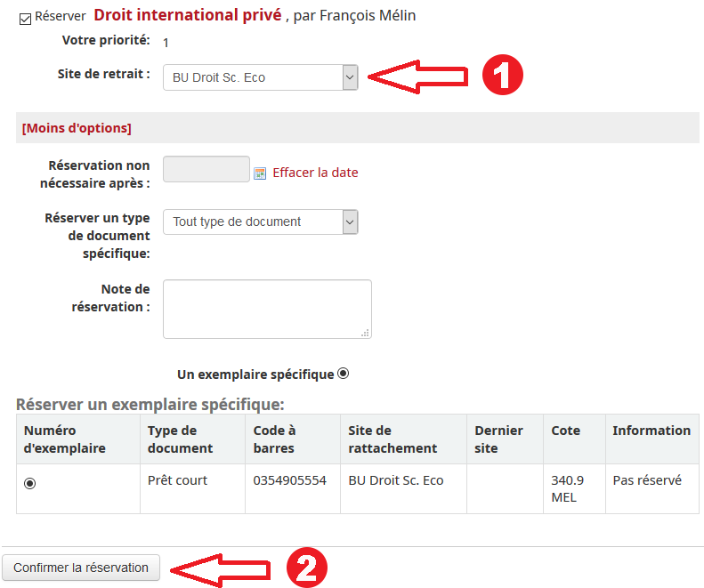Image resolution: width=704 pixels, height=588 pixels.
Task: Click the red arrow pointing at Site de retrait
Action: 417,77
